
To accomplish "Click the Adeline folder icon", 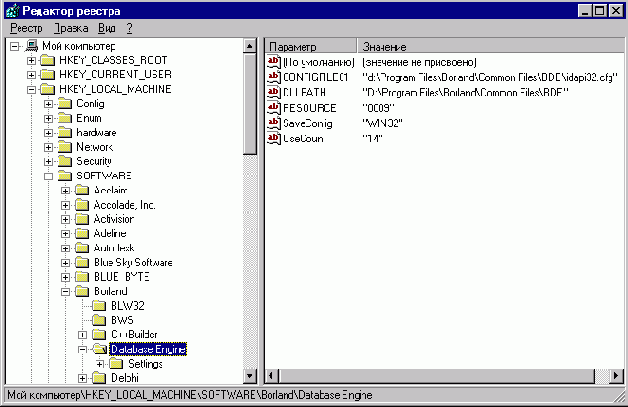I will pyautogui.click(x=82, y=234).
